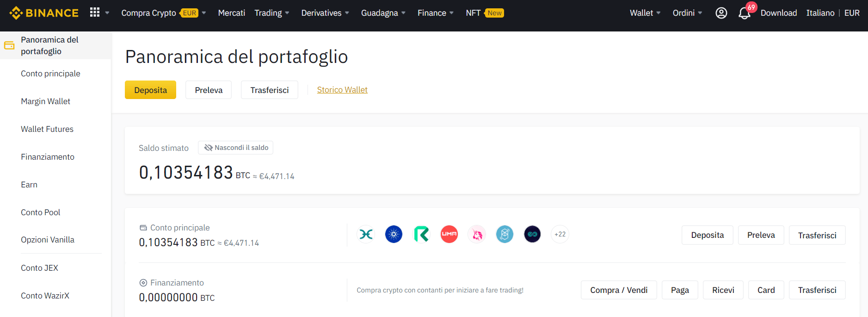Expand the Guadagna dropdown menu
868x317 pixels.
(383, 13)
